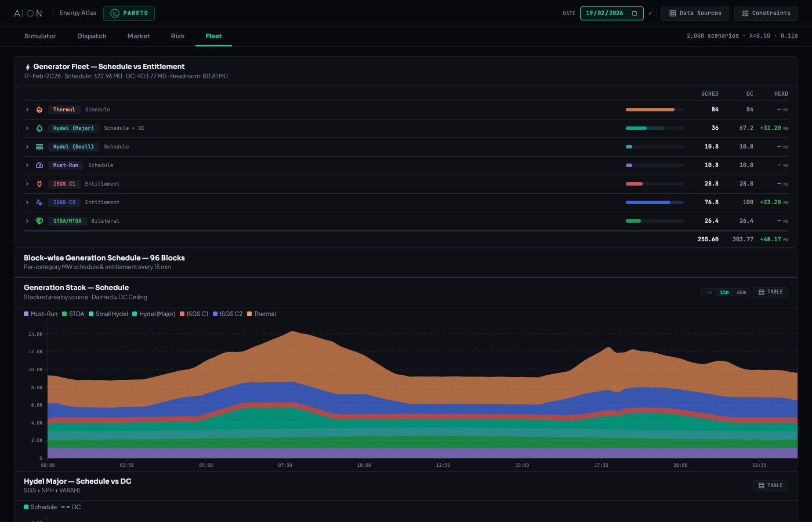Select the Must-Run gauge icon

[38, 165]
